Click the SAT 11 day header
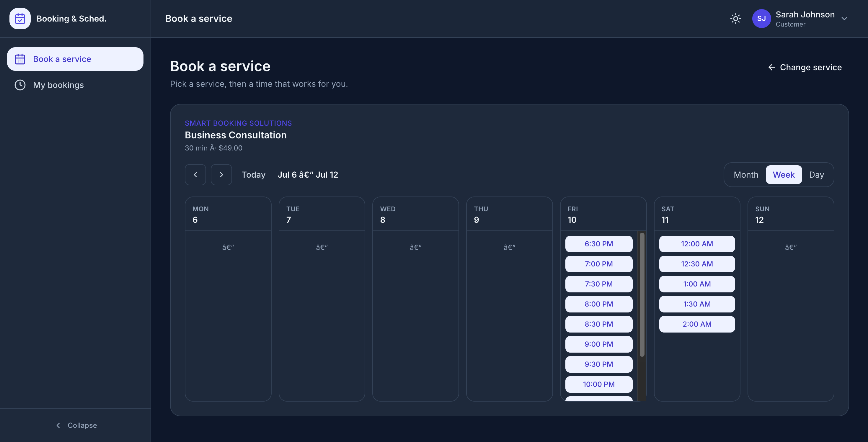The height and width of the screenshot is (442, 868). [697, 214]
